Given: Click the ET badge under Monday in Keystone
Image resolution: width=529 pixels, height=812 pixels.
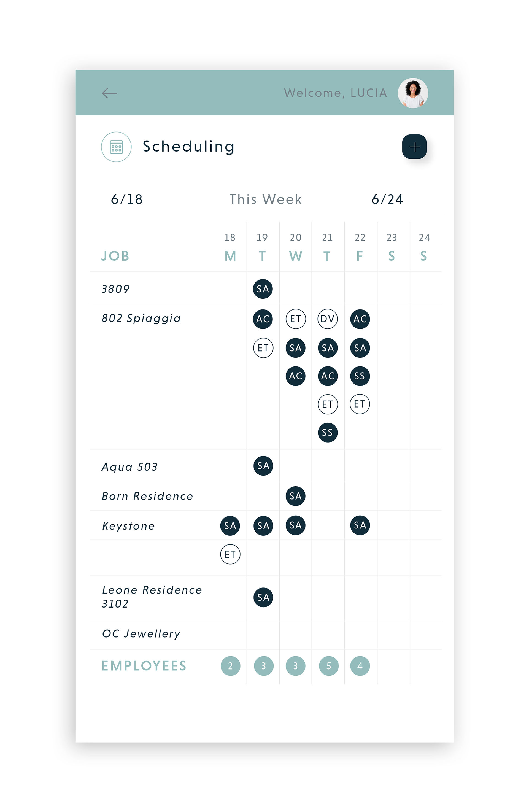Looking at the screenshot, I should point(230,554).
